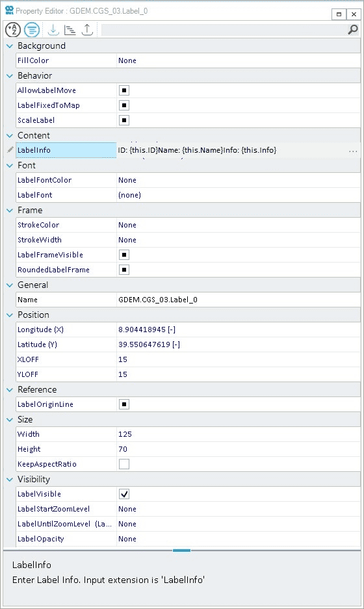
Task: Collapse the Frame section
Action: [x=10, y=210]
